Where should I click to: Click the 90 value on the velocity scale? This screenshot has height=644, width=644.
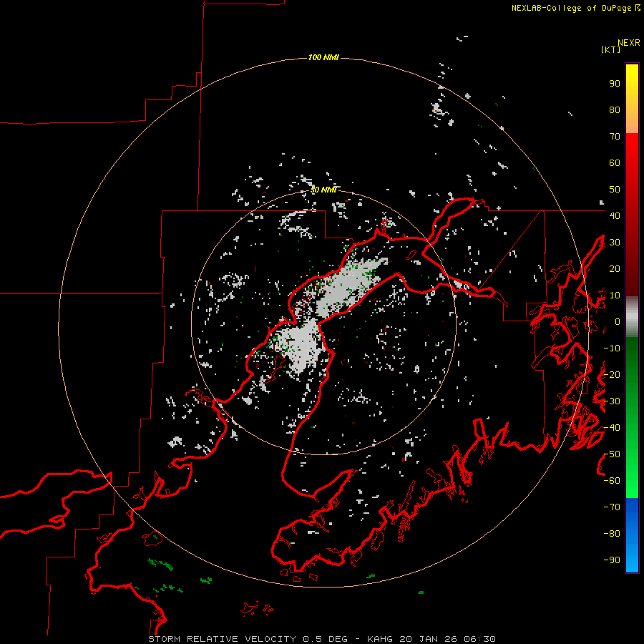click(x=615, y=84)
